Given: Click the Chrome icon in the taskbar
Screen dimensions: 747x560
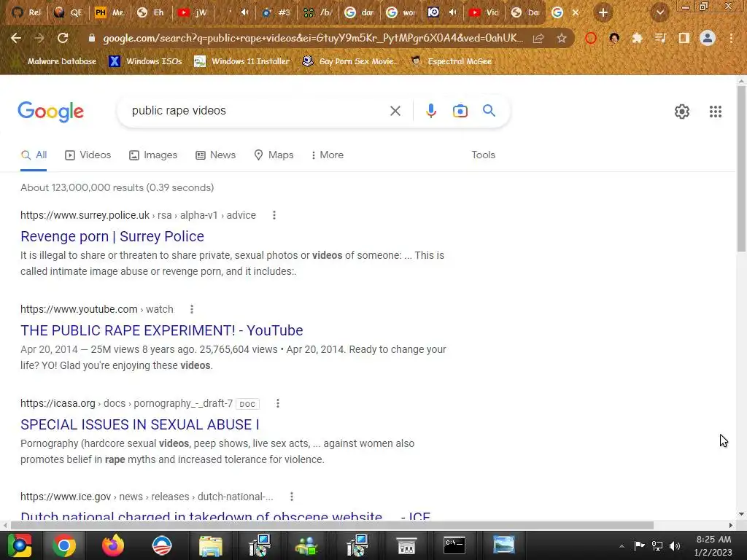Looking at the screenshot, I should 64,545.
